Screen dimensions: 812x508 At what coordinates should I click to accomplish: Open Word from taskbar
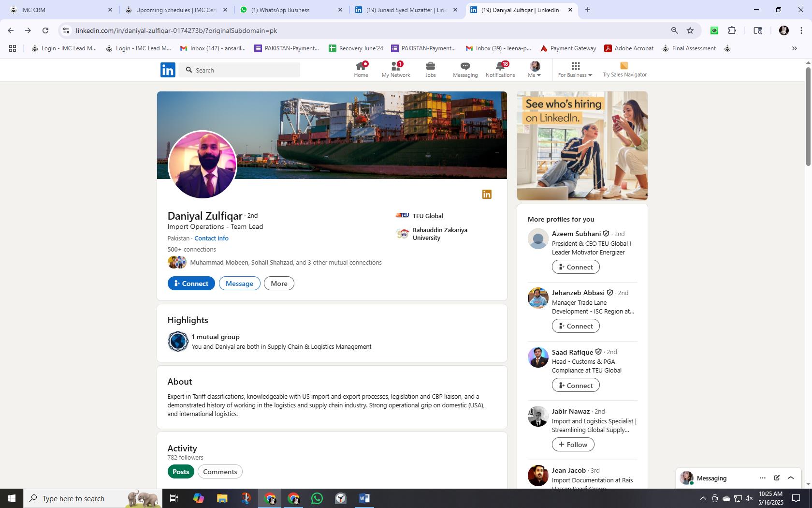364,498
